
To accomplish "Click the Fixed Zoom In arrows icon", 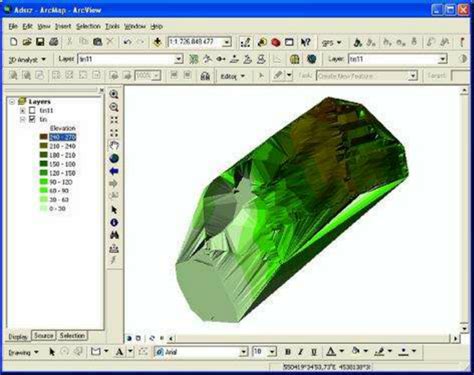I will pyautogui.click(x=114, y=120).
